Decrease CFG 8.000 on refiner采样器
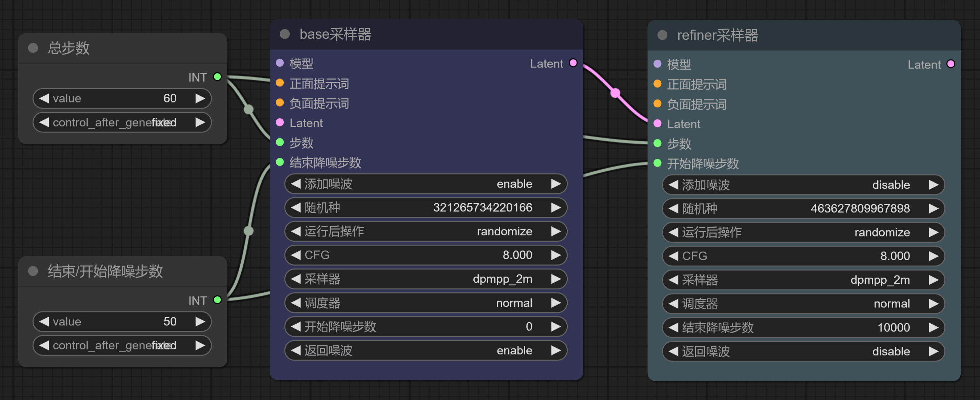Screen dimensions: 980x400 673,256
